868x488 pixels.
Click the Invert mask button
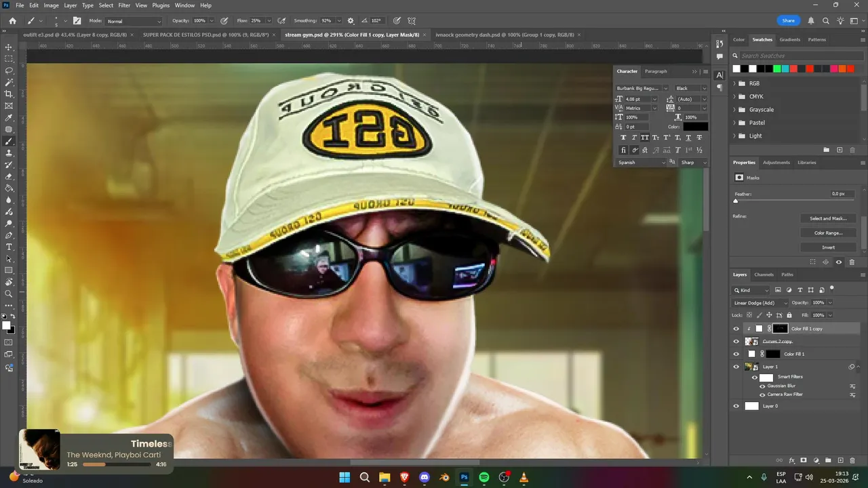point(828,247)
